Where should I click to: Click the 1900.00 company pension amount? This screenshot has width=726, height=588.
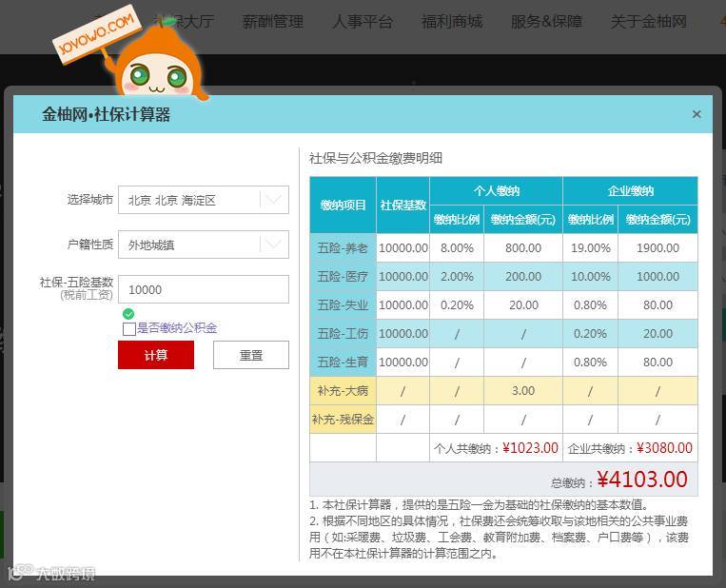tap(657, 248)
